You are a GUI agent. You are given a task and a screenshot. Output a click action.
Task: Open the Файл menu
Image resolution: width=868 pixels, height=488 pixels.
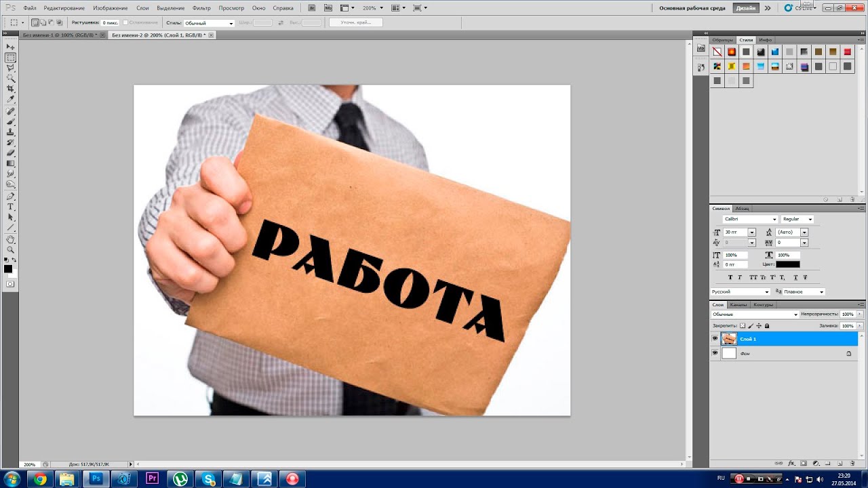point(30,7)
